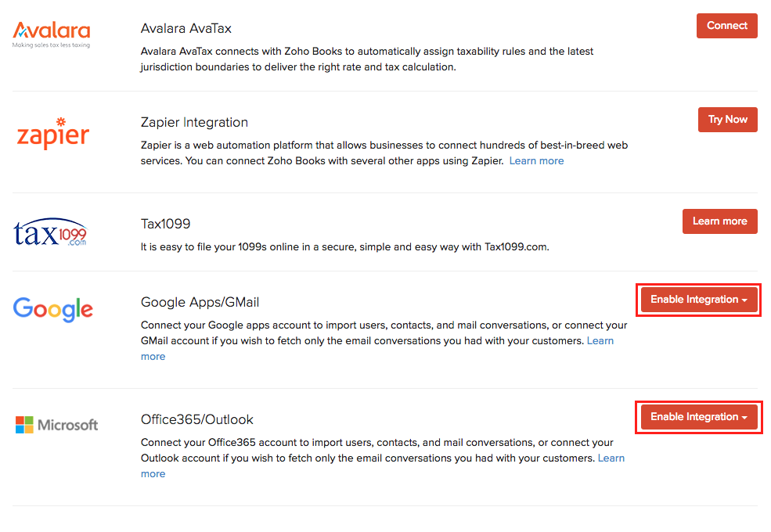Viewport: 771px width, 532px height.
Task: Click the Microsoft logo icon
Action: (56, 425)
